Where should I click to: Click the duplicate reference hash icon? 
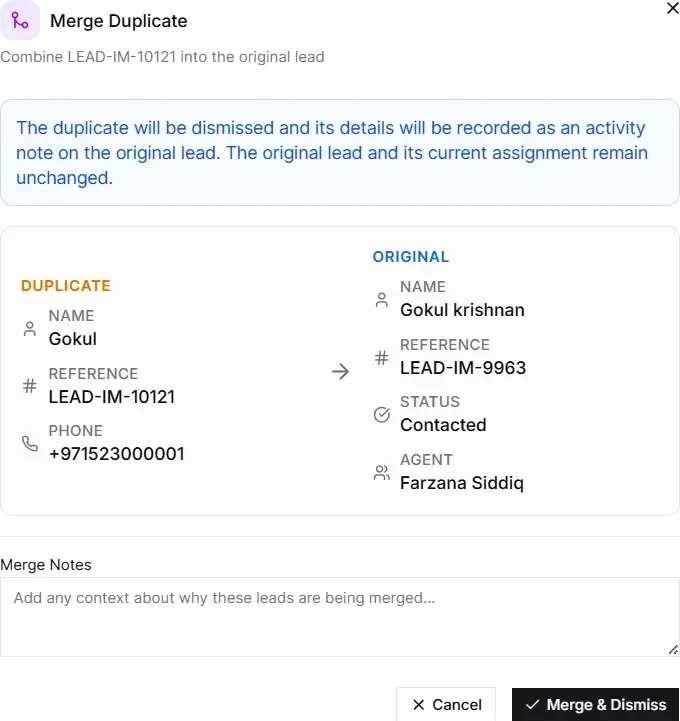30,385
